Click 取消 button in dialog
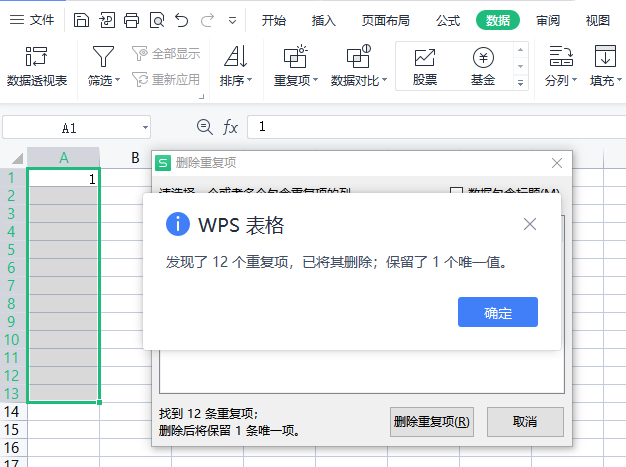The height and width of the screenshot is (467, 626). point(525,422)
